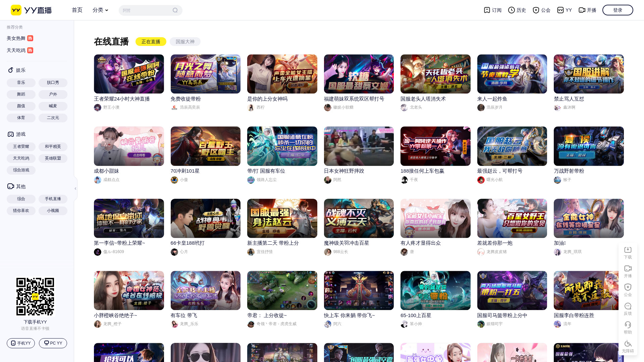Select the 综合游戏 tag
The width and height of the screenshot is (644, 362).
pyautogui.click(x=21, y=170)
